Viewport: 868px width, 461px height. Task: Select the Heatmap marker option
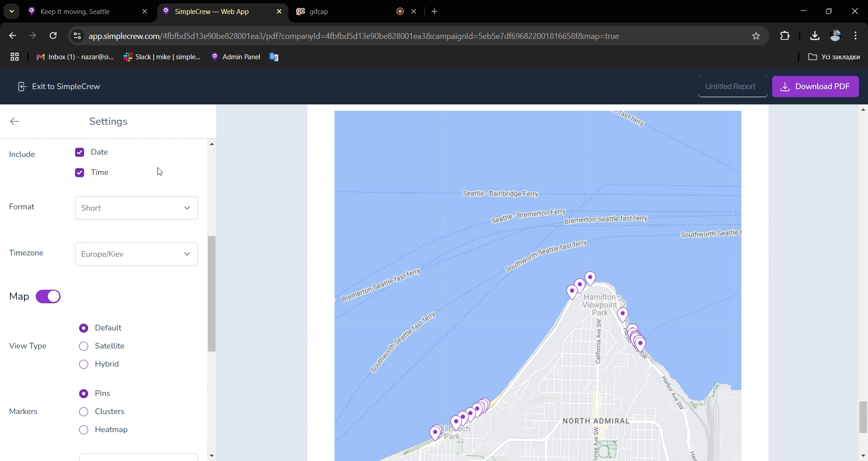click(x=84, y=430)
